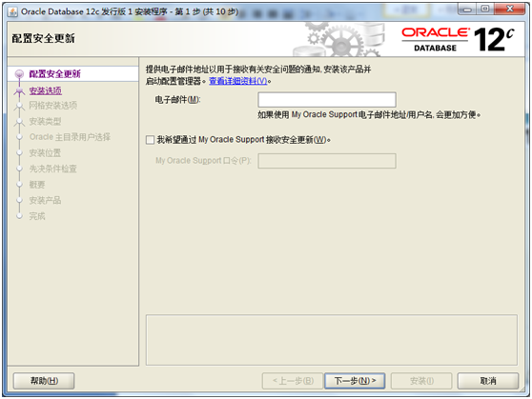
Task: Click 先决条件检查 step in sidebar
Action: tap(53, 169)
